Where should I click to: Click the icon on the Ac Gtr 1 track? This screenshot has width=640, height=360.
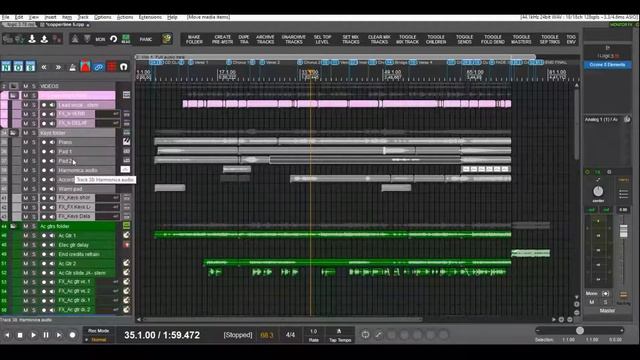(x=127, y=235)
